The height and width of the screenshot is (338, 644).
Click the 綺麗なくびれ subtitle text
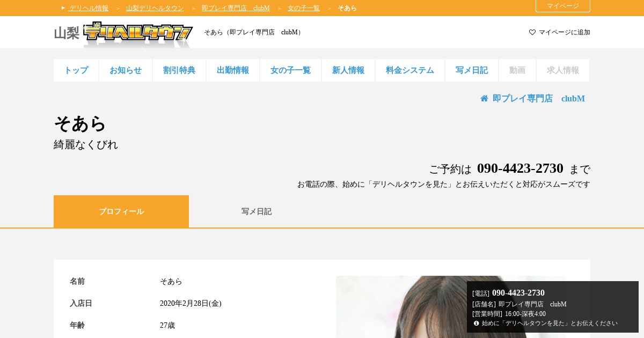point(86,145)
